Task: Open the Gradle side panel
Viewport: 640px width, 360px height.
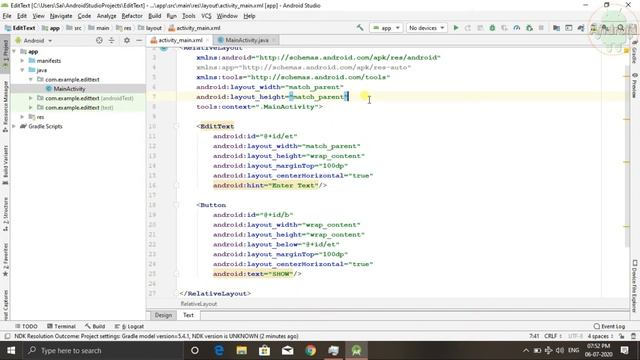Action: 635,52
